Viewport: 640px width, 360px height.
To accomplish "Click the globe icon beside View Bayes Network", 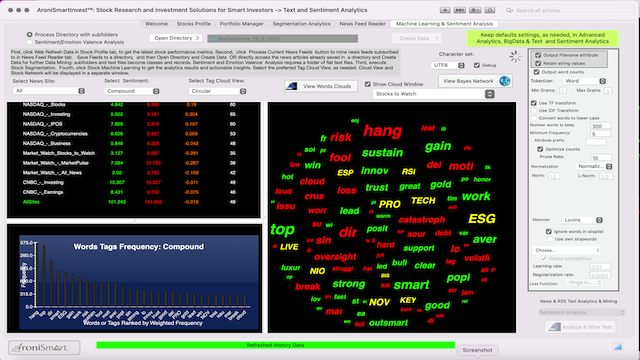I will [504, 81].
